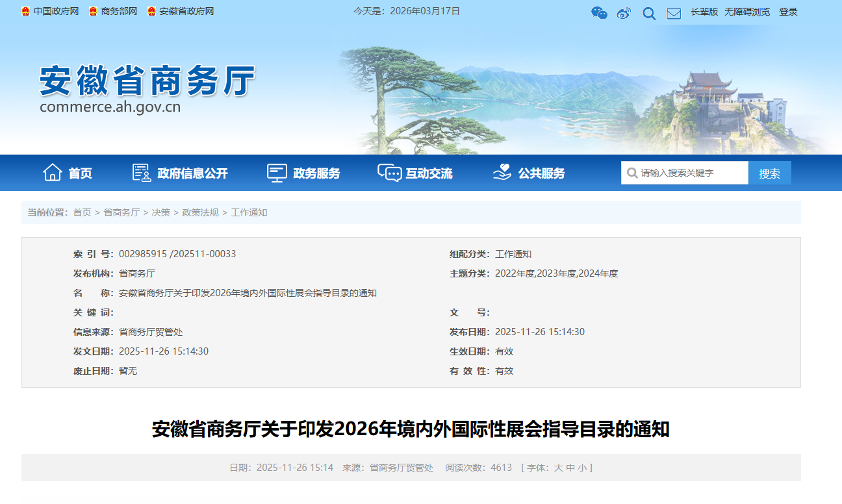Open the envelope mail icon
The height and width of the screenshot is (504, 842).
pos(674,13)
